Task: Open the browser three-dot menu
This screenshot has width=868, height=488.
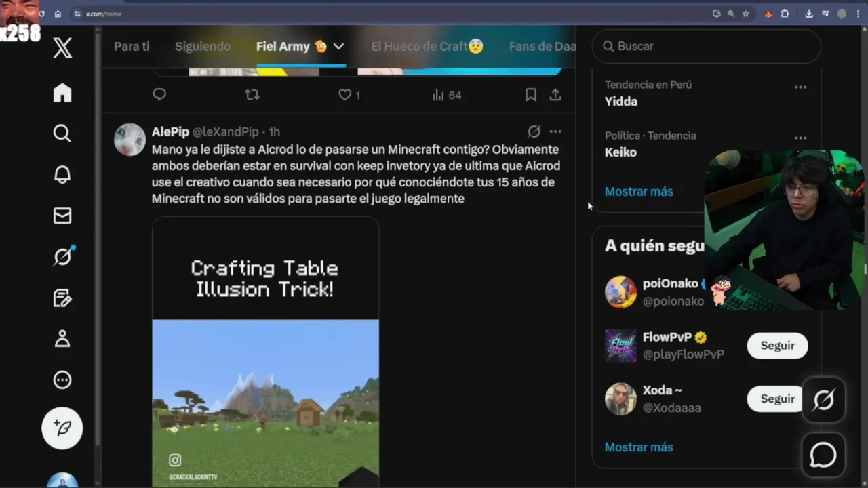Action: pos(859,14)
